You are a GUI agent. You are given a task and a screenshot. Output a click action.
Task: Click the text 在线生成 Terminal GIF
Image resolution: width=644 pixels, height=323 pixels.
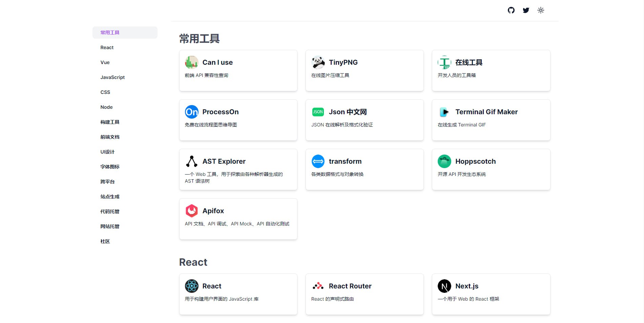click(x=462, y=125)
